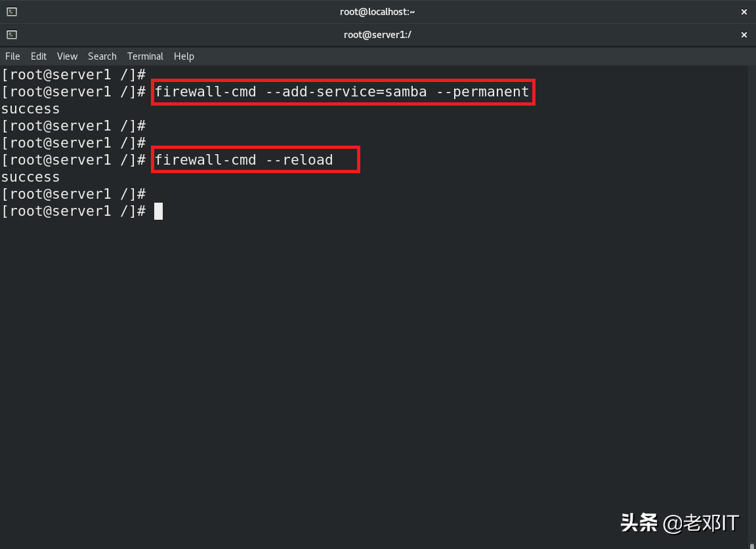Viewport: 756px width, 549px height.
Task: Click the first success output line
Action: pos(30,109)
